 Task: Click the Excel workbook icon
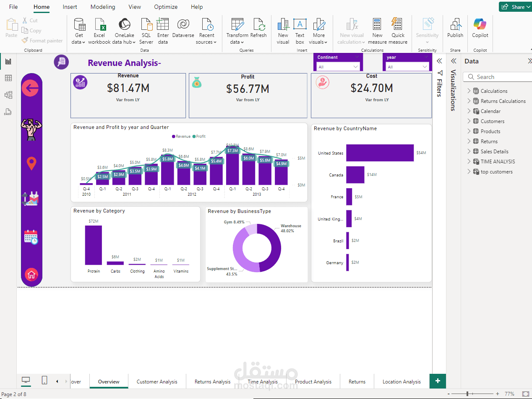99,31
